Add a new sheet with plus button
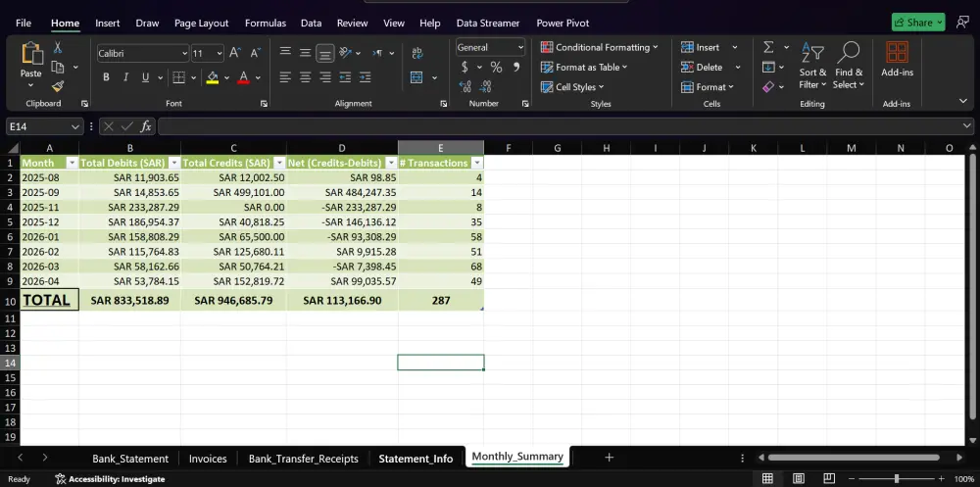The image size is (980, 487). [609, 458]
